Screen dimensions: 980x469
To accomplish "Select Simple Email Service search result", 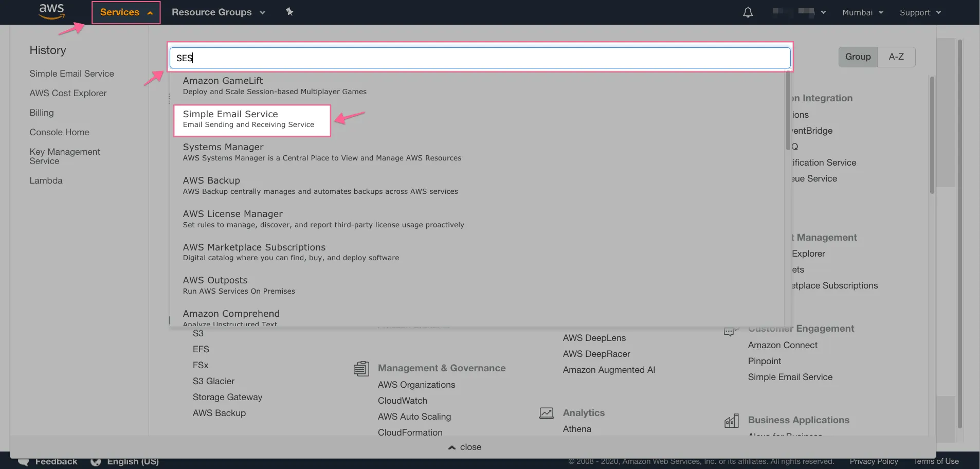I will (252, 120).
